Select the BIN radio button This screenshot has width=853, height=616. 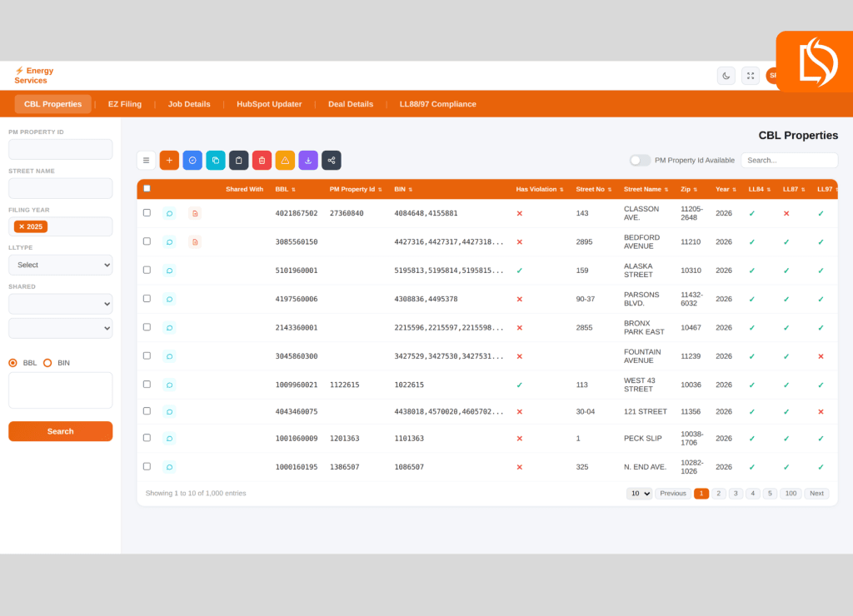coord(47,363)
